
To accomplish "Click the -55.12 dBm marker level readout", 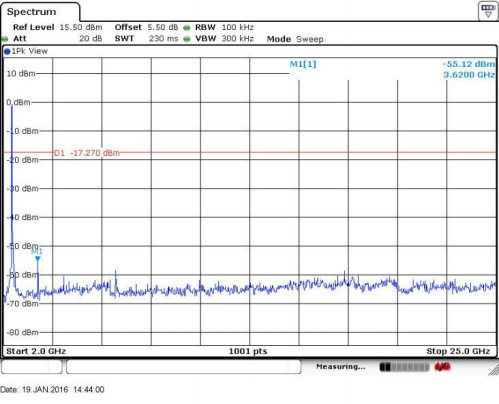I will 469,64.
